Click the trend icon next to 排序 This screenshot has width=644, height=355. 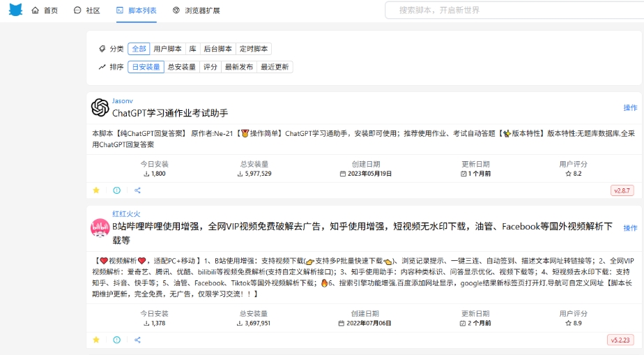(102, 67)
